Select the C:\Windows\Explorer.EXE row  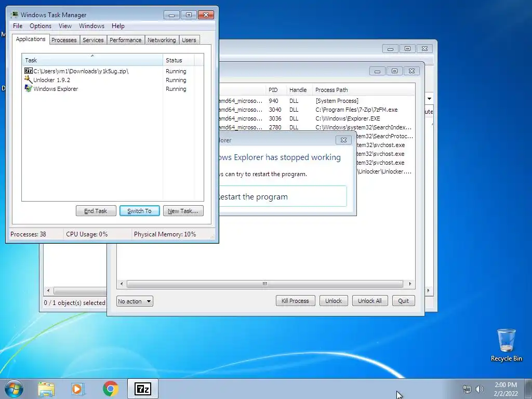click(x=317, y=118)
